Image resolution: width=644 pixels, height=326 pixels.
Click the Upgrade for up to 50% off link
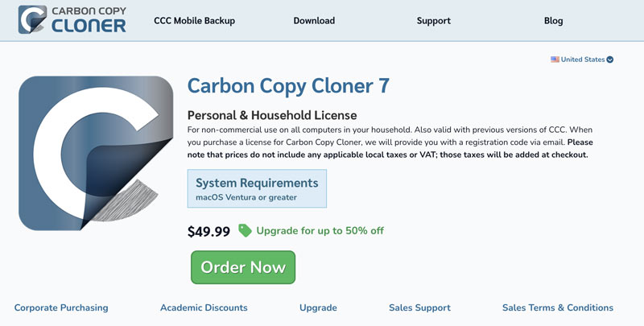pos(320,231)
